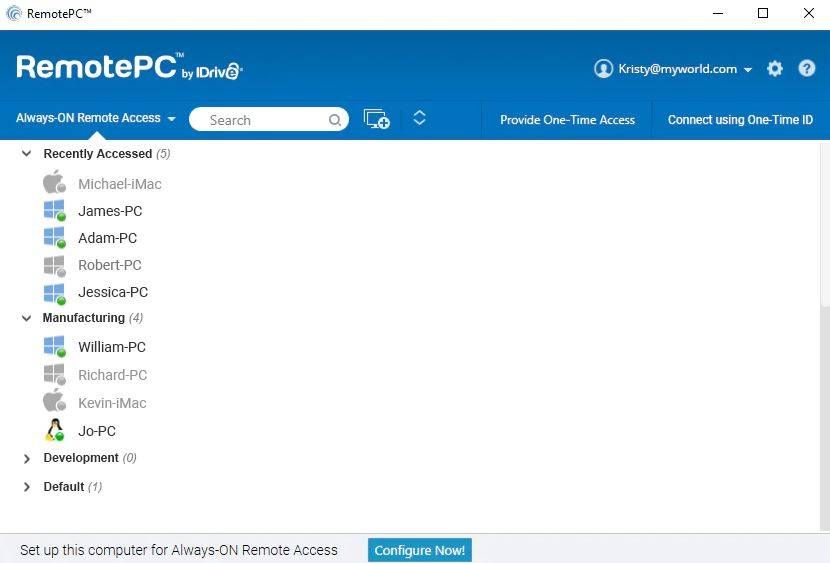Collapse the Recently Accessed group
The width and height of the screenshot is (830, 563).
point(26,154)
